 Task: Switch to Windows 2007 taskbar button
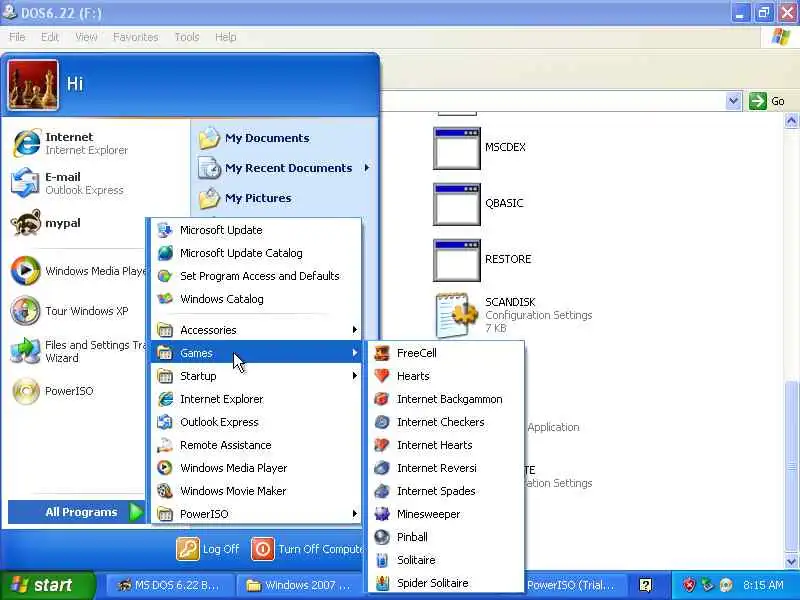(x=299, y=585)
